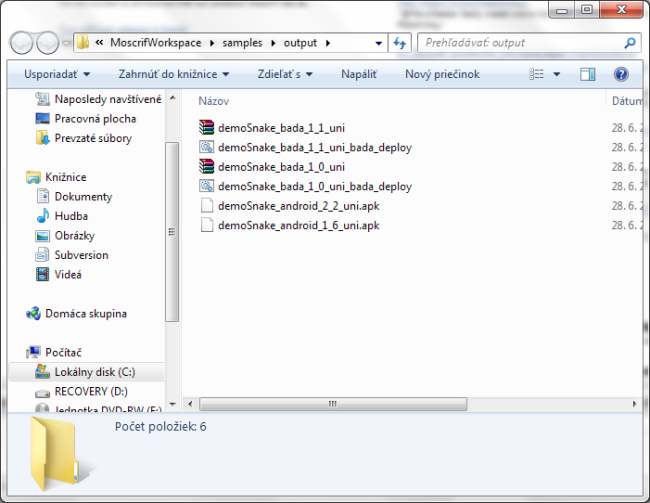Screen dimensions: 650x503
Task: Open Pracovná plocha in navigation pane
Action: pyautogui.click(x=86, y=119)
